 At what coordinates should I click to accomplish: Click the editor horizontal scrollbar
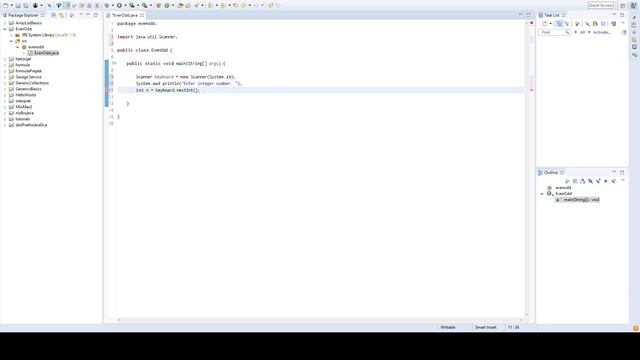point(320,320)
